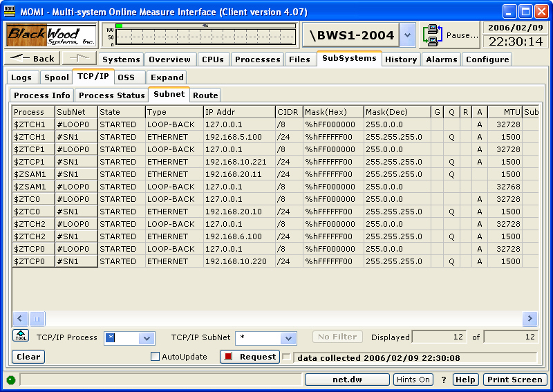Sort by the SubNet column header
Viewport: 553px width, 392px height.
coord(76,112)
